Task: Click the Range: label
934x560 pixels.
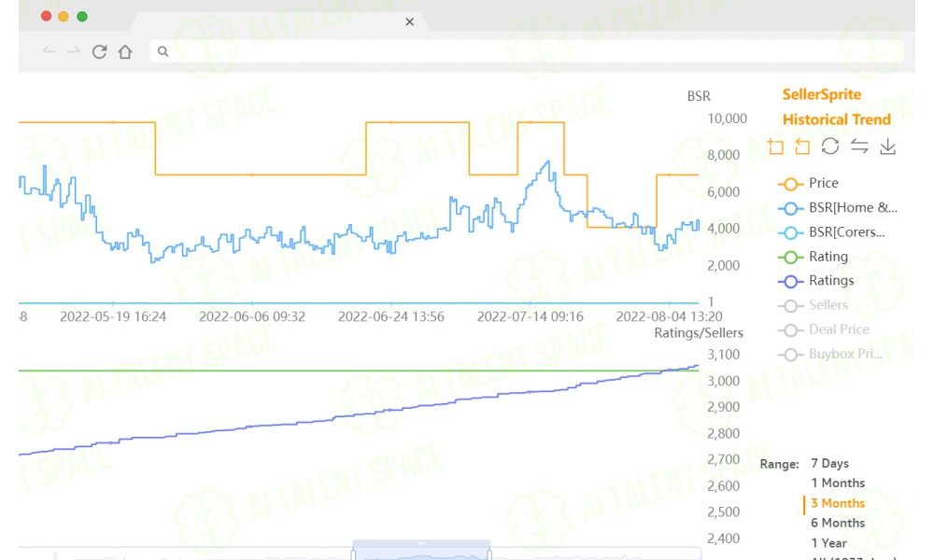Action: pos(779,464)
